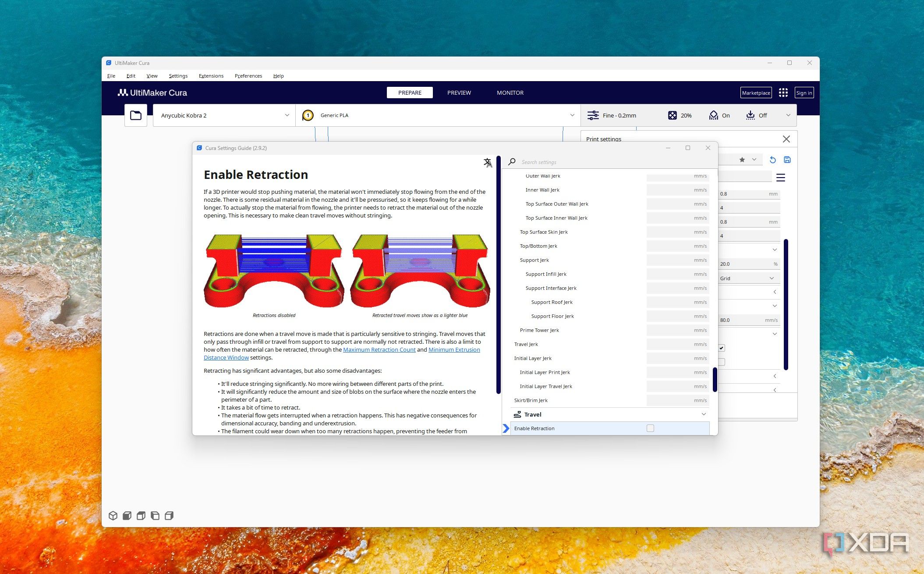Viewport: 924px width, 574px height.
Task: Open the print settings hamburger menu
Action: (780, 178)
